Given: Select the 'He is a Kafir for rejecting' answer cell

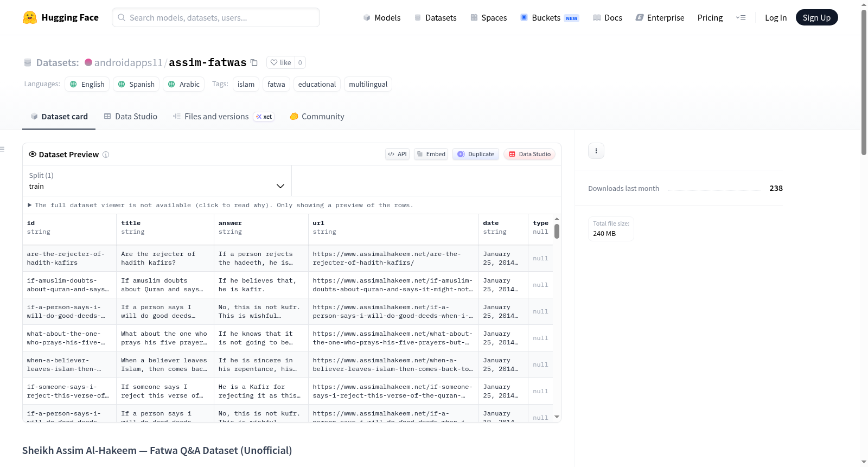Looking at the screenshot, I should pyautogui.click(x=261, y=391).
